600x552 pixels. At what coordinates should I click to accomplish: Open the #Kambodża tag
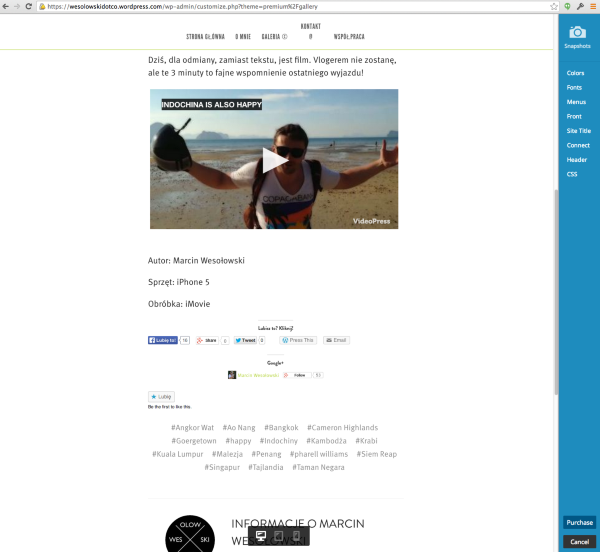pyautogui.click(x=326, y=441)
